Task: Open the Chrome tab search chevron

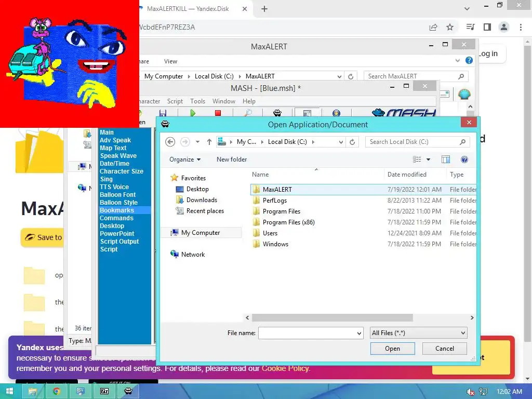Action: 467,9
